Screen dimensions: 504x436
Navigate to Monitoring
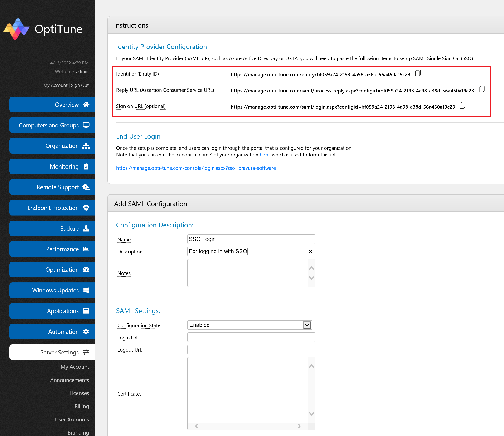coord(52,166)
